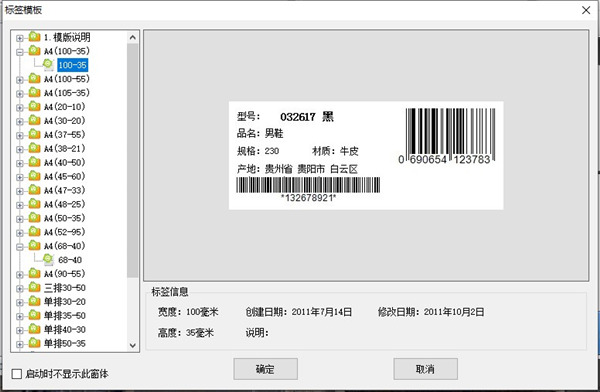Collapse the A4(100-35) tree node
The height and width of the screenshot is (392, 600).
point(20,52)
